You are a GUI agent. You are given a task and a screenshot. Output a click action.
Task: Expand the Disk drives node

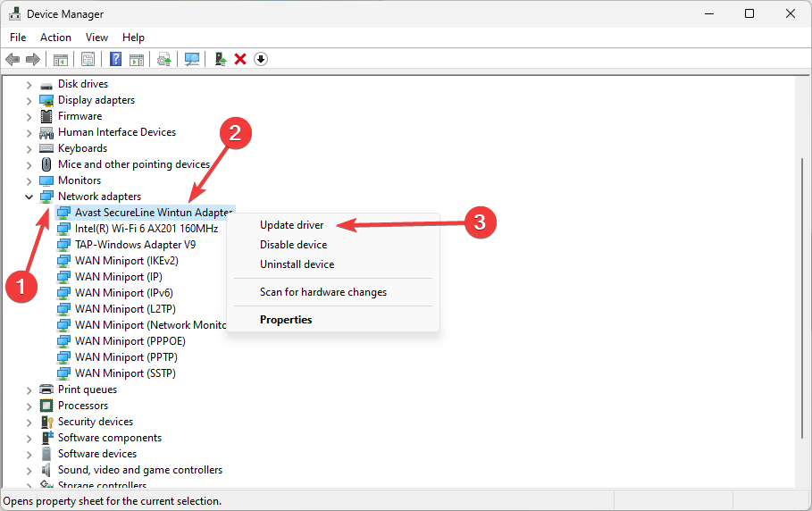click(29, 85)
